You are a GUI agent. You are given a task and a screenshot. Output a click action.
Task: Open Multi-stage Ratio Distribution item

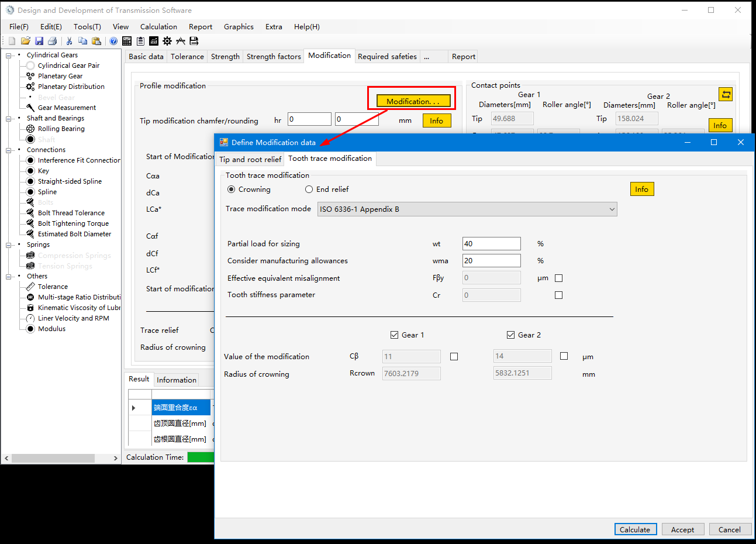click(x=79, y=297)
